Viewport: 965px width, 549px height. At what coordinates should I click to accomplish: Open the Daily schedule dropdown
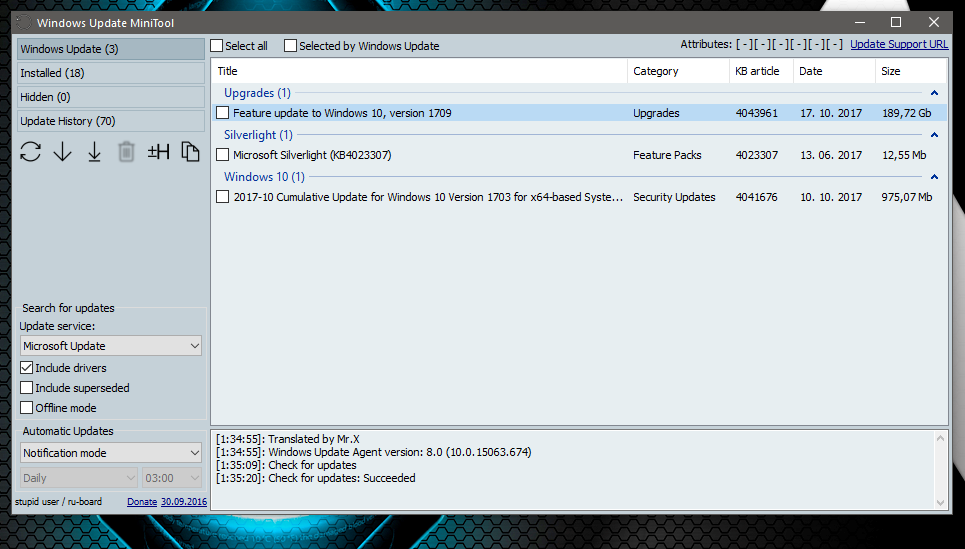tap(79, 478)
